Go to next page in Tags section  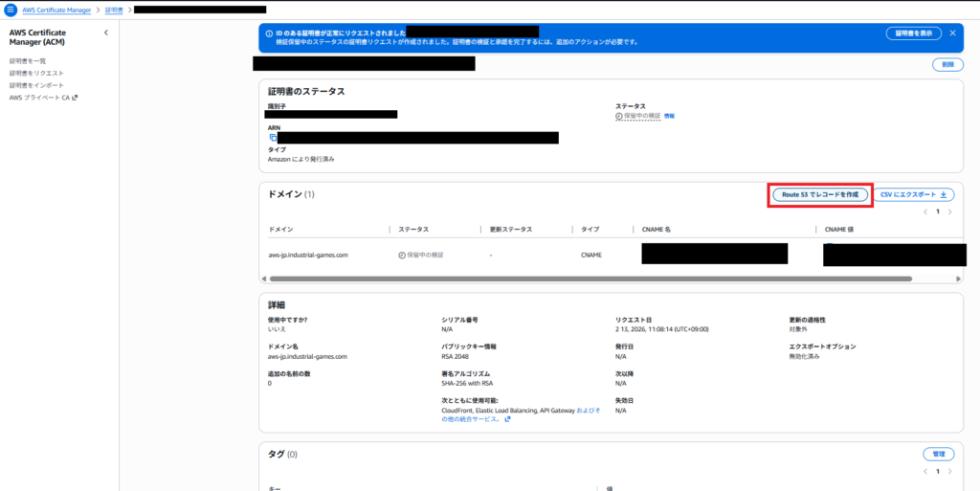pos(951,472)
